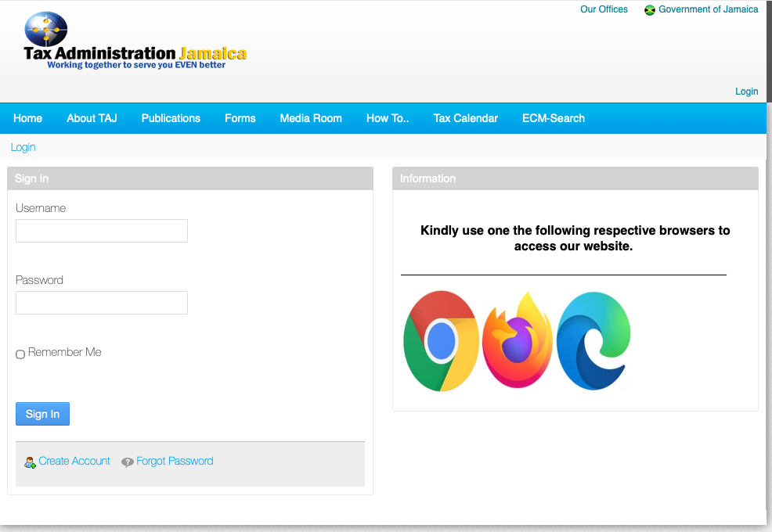Open the How To.. menu
This screenshot has height=532, width=772.
[388, 118]
